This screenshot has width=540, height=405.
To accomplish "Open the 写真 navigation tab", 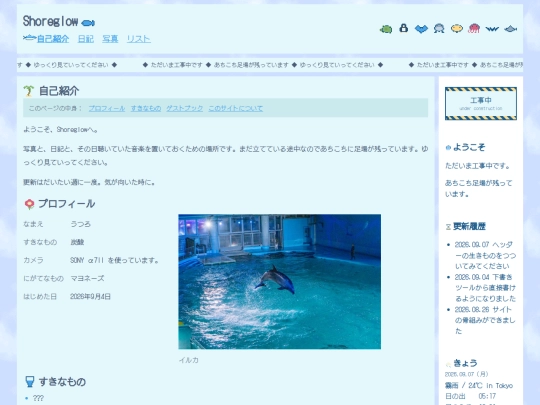I will tap(110, 39).
